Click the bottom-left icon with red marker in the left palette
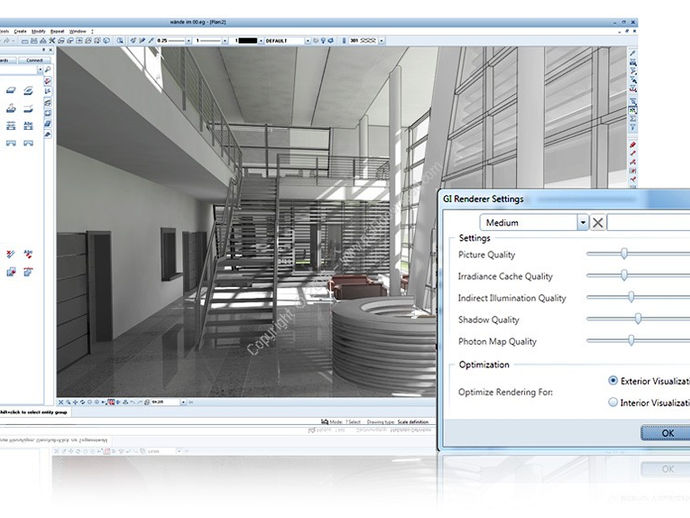Image resolution: width=690 pixels, height=518 pixels. [x=11, y=272]
